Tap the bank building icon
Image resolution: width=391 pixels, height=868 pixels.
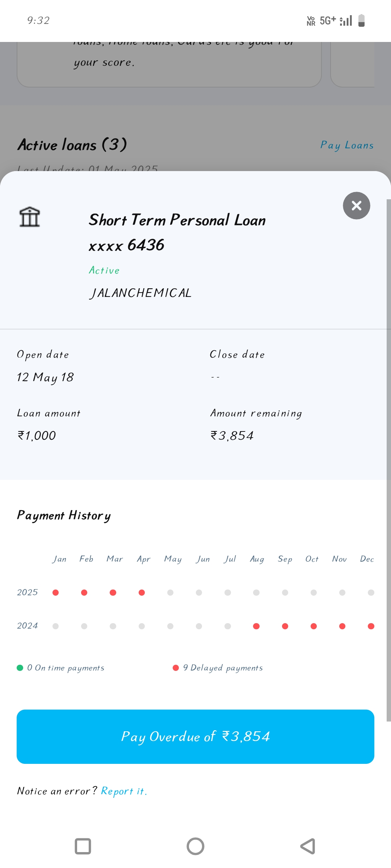(30, 217)
